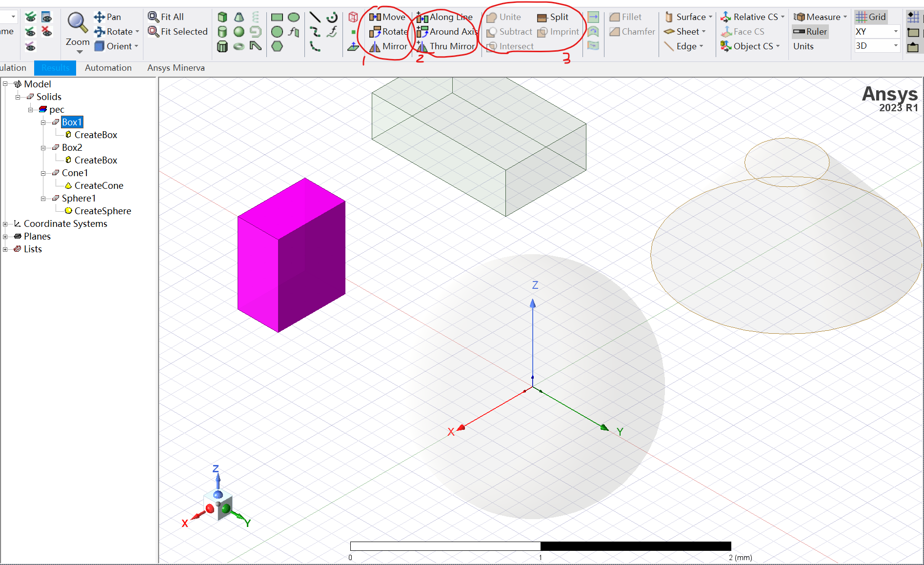Pick the Equation Based Curve icon
The height and width of the screenshot is (565, 924).
point(332,32)
